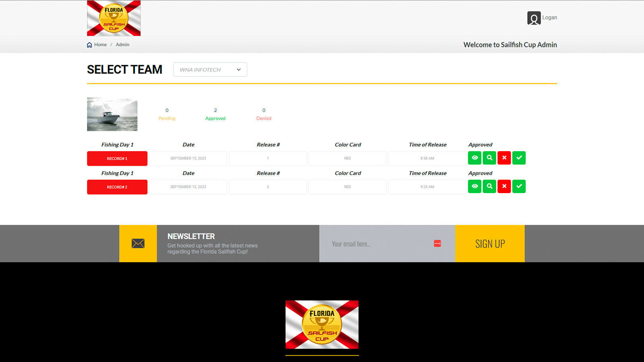
Task: Click the team boat thumbnail image
Action: click(112, 114)
